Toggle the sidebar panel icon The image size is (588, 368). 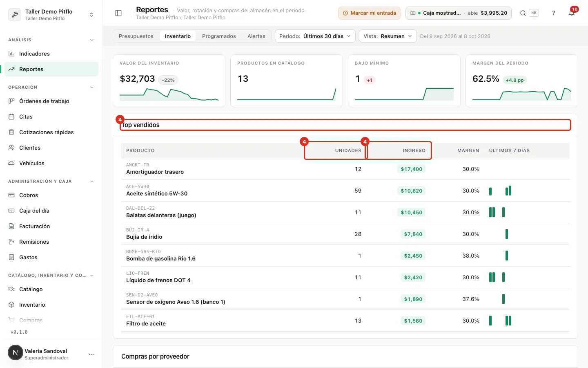pos(118,13)
